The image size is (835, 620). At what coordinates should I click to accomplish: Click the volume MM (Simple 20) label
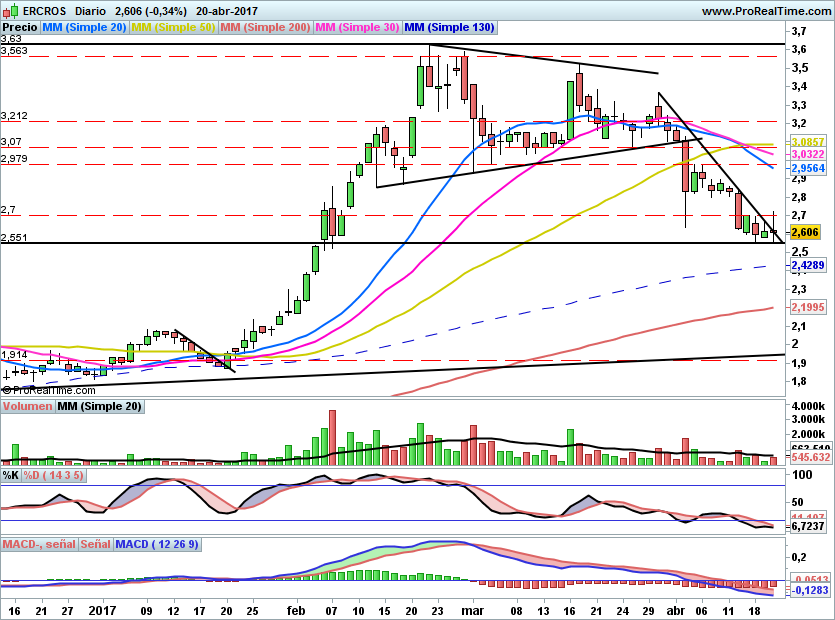tap(99, 407)
